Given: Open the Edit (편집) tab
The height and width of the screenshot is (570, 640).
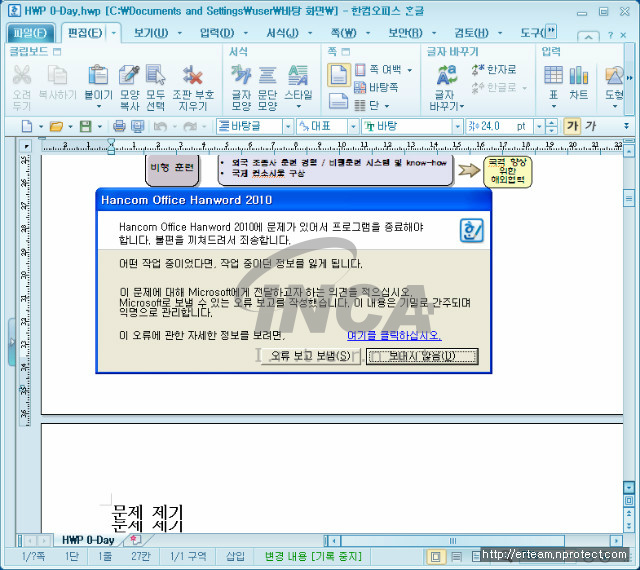Looking at the screenshot, I should click(85, 33).
